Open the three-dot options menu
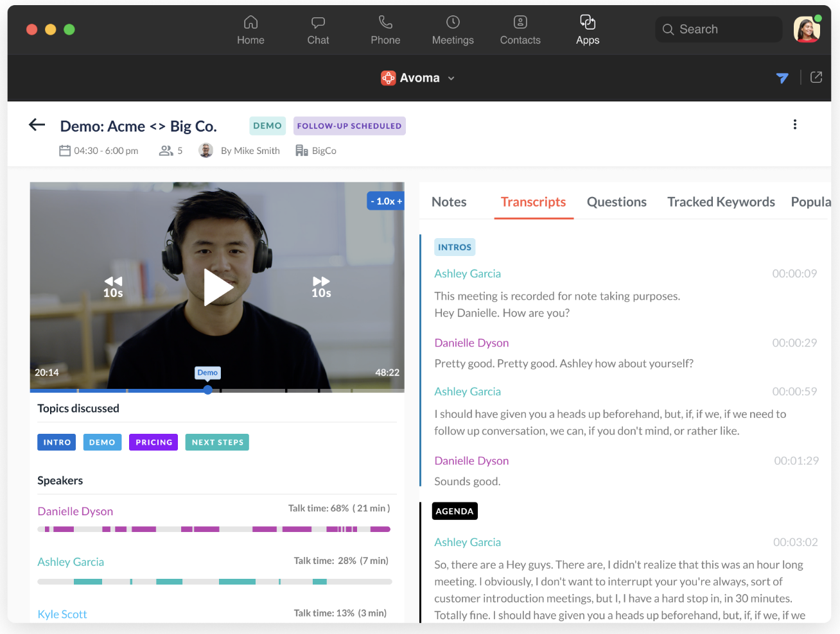 795,124
